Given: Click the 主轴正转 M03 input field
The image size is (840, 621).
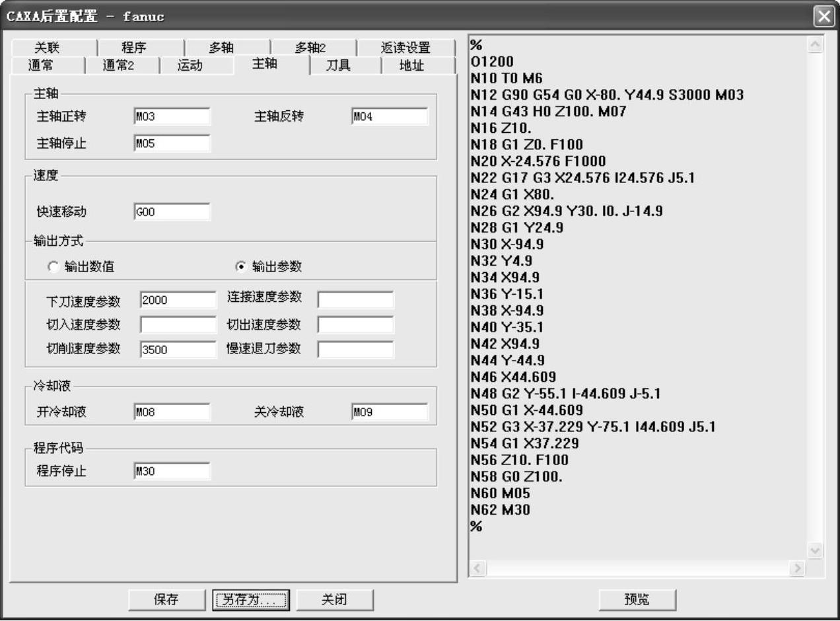Looking at the screenshot, I should (x=172, y=117).
